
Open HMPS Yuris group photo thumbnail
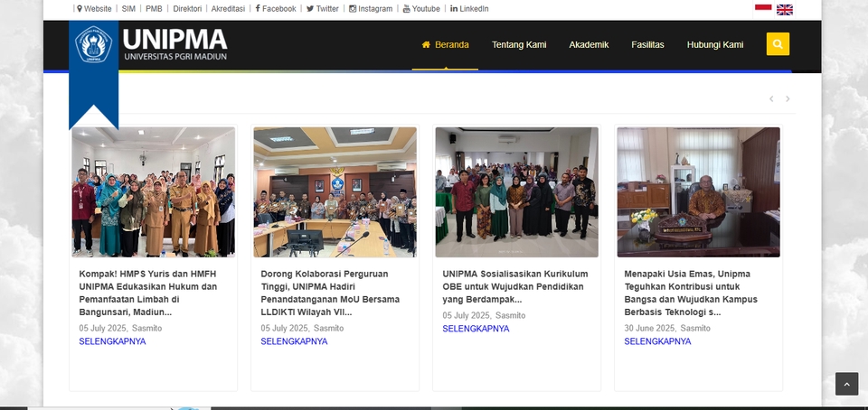coord(154,192)
